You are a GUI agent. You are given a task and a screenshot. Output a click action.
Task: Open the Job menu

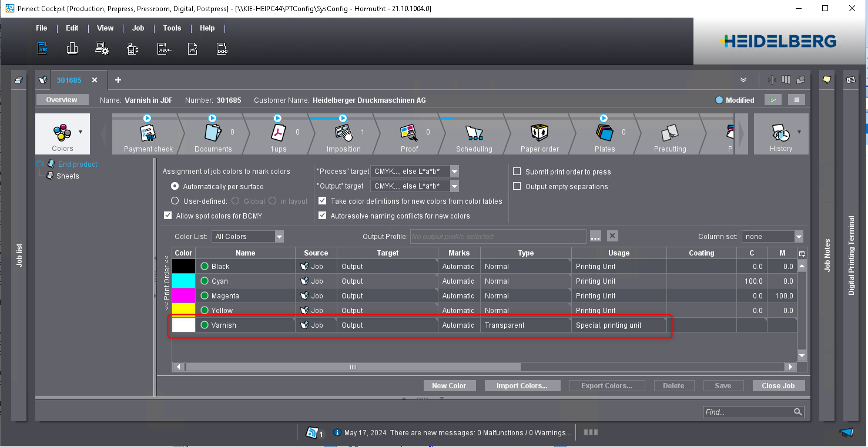[x=138, y=28]
